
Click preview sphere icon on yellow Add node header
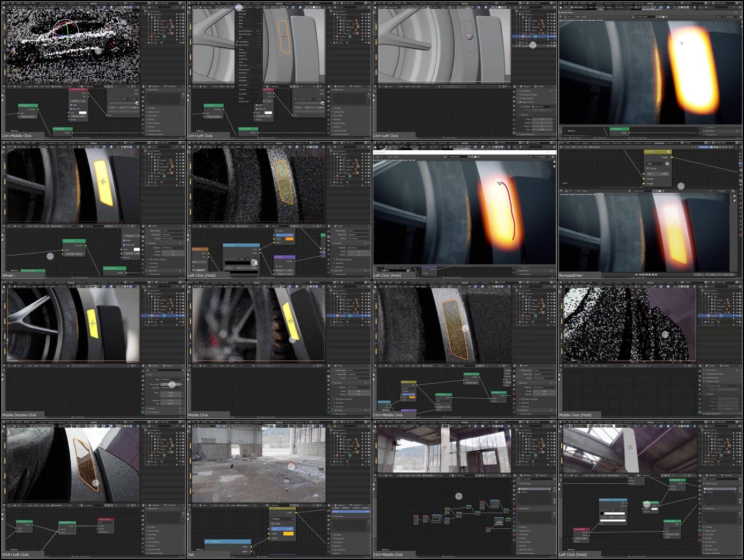(668, 152)
